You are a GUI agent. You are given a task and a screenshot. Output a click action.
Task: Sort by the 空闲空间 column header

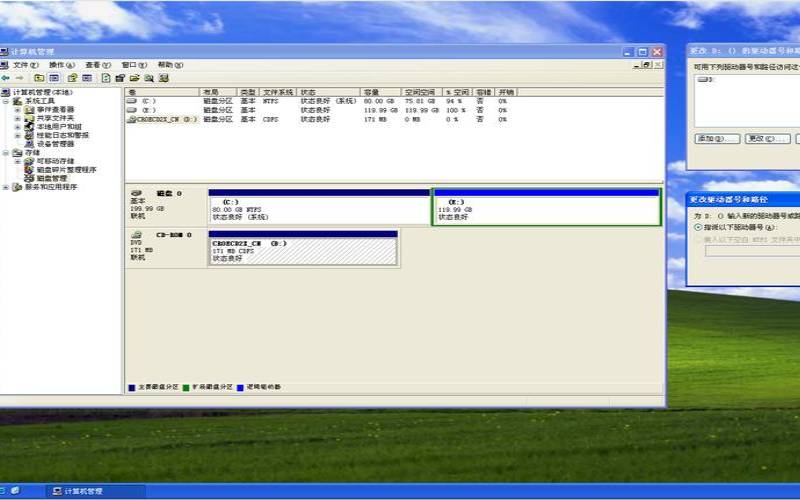[x=421, y=92]
